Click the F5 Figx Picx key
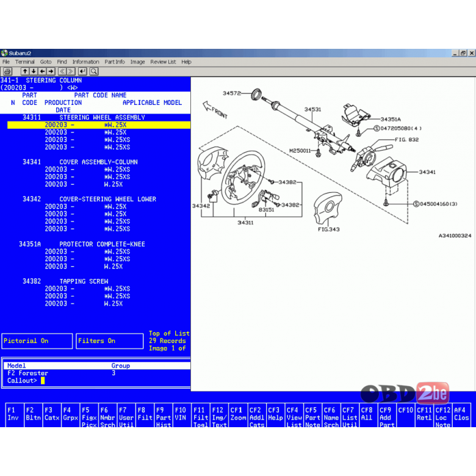 click(89, 415)
